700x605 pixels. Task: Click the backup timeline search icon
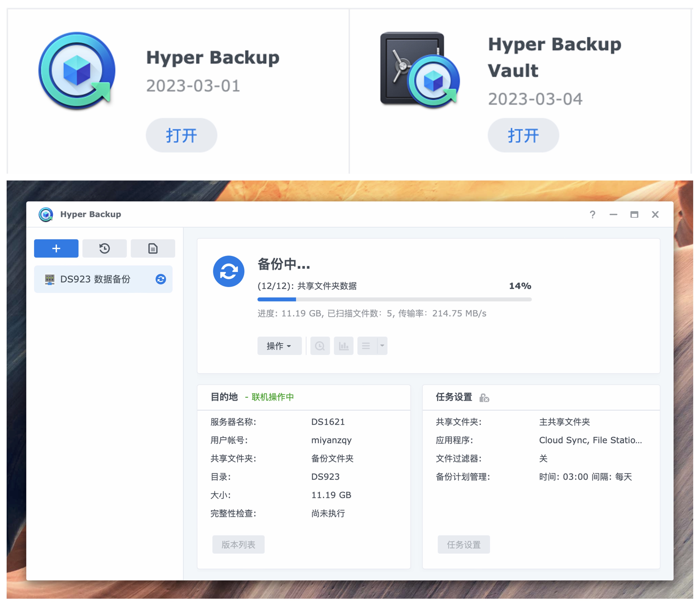tap(320, 345)
